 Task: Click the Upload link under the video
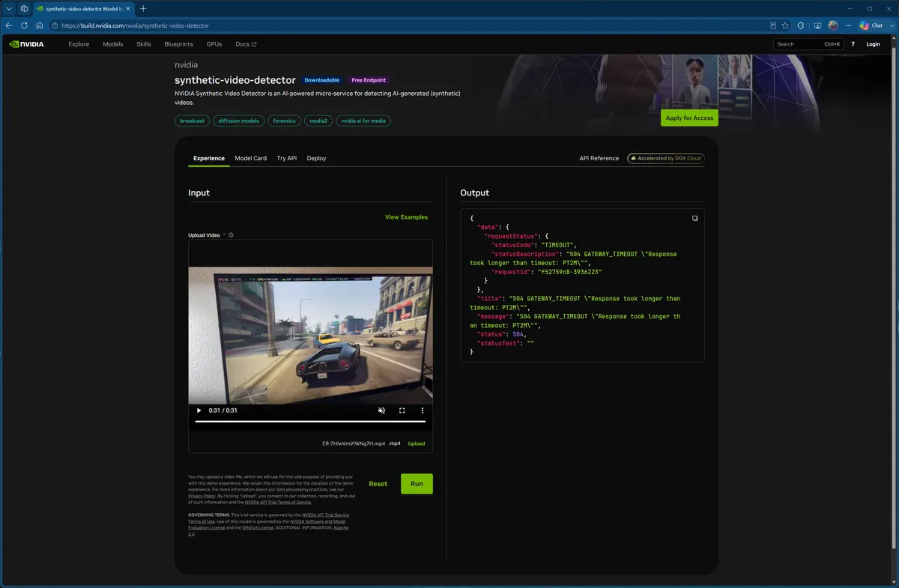[x=417, y=443]
